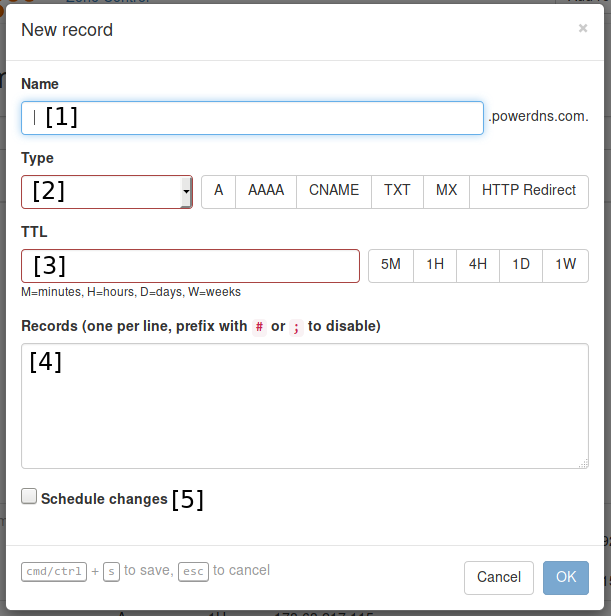Viewport: 611px width, 616px height.
Task: Open the Type dropdown
Action: point(107,192)
